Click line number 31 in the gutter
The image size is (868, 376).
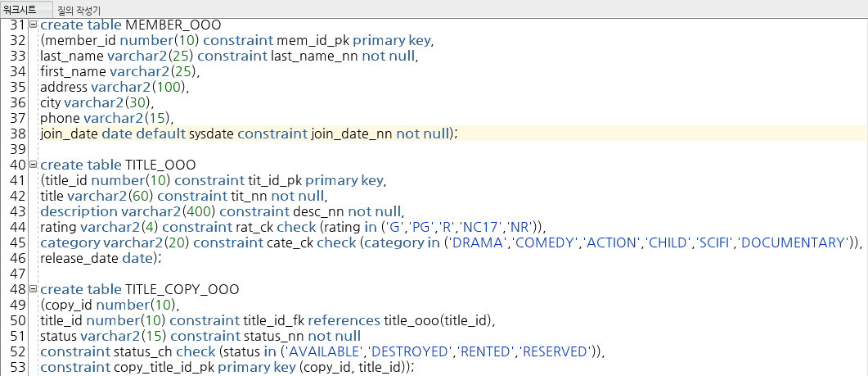(18, 25)
